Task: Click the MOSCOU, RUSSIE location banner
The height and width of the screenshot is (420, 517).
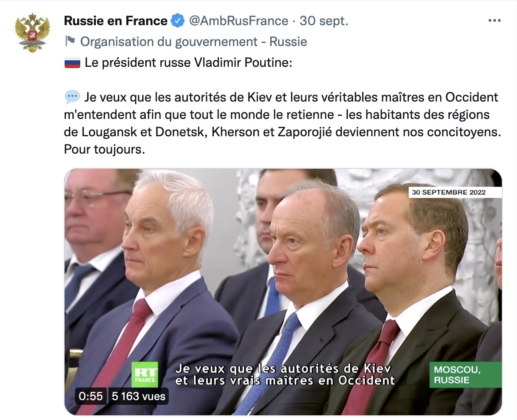Action: [465, 375]
